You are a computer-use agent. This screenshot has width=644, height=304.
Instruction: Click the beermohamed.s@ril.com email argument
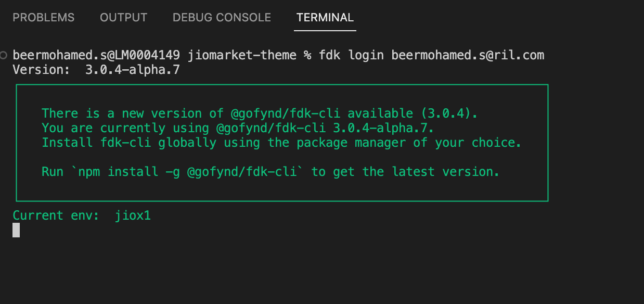click(468, 55)
